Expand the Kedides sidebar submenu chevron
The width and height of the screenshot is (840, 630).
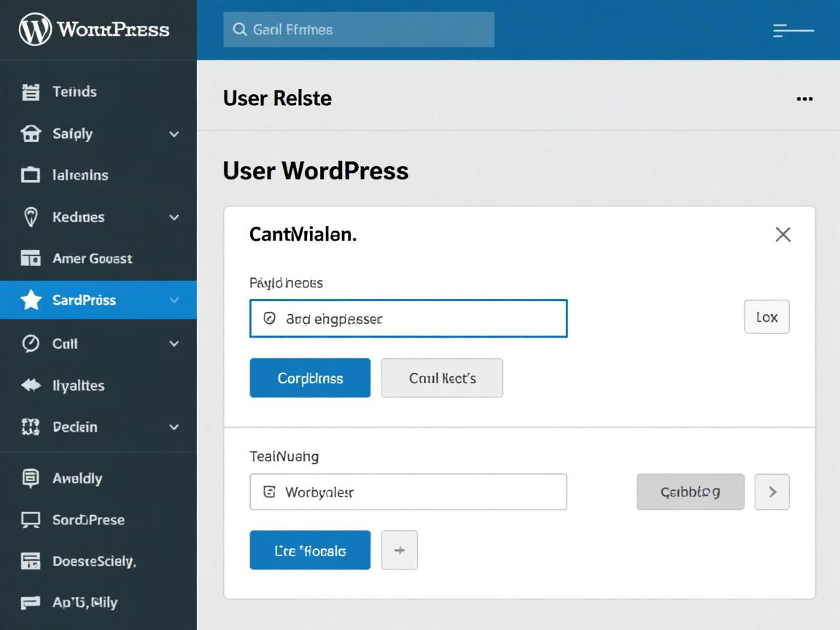coord(174,217)
